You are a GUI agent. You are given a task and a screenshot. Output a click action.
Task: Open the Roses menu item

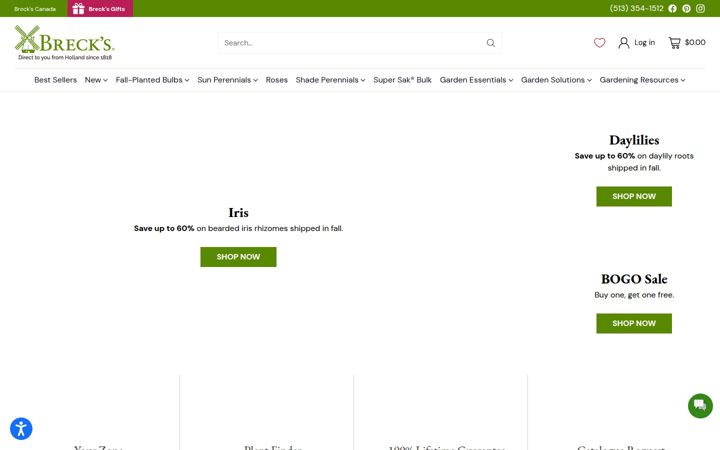pyautogui.click(x=276, y=80)
